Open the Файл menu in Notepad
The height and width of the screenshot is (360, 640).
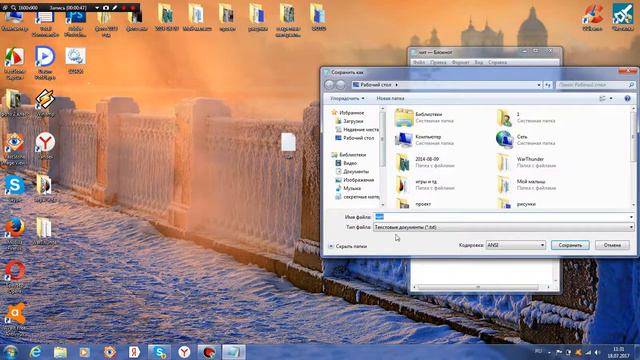click(x=419, y=62)
